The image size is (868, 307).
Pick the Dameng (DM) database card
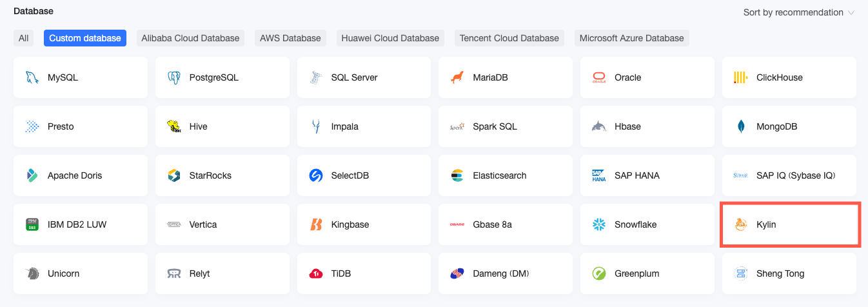point(505,273)
